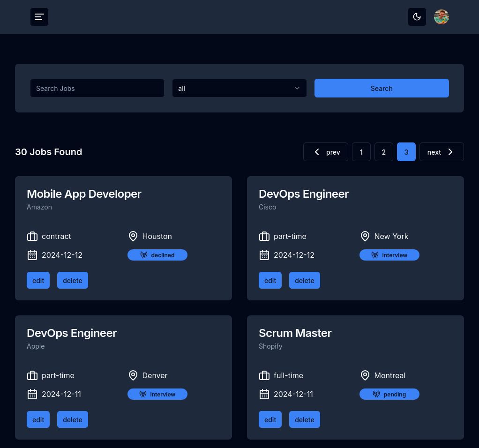Click the declined status badge on Mobile App Developer
Viewport: 479px width, 448px height.
coord(157,255)
